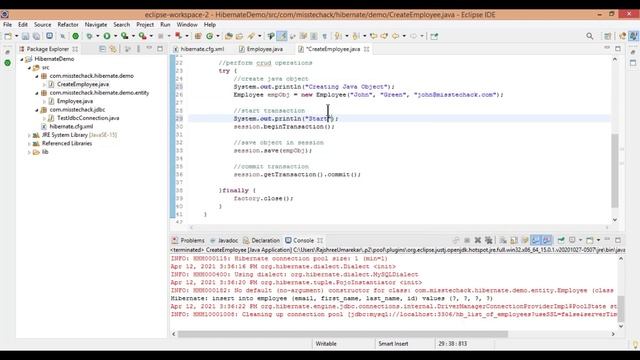Click the Console vertical scrollbar thumb
640x360 pixels.
click(621, 309)
